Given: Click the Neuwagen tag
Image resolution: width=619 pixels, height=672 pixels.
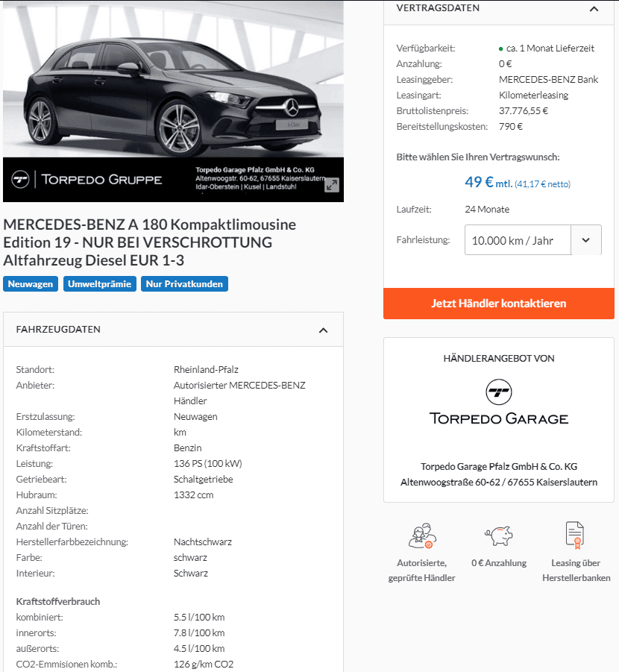Looking at the screenshot, I should [x=31, y=283].
